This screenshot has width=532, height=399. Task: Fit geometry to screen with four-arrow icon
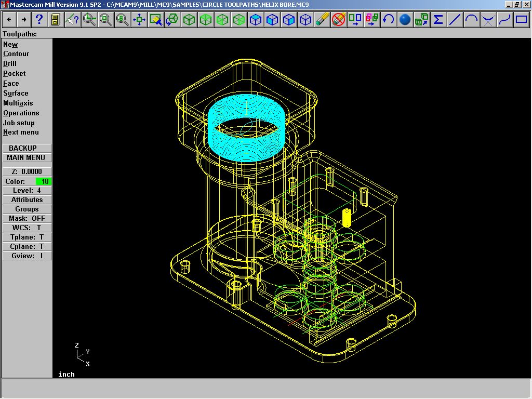(139, 20)
